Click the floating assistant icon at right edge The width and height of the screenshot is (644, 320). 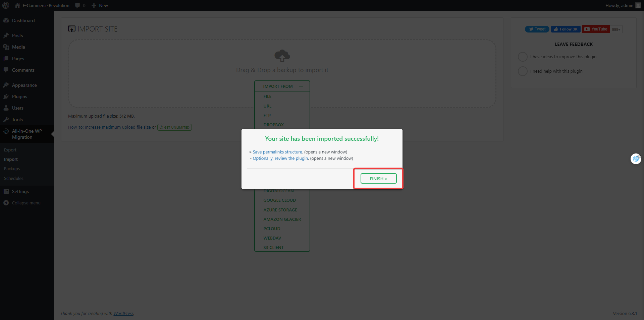pos(636,158)
